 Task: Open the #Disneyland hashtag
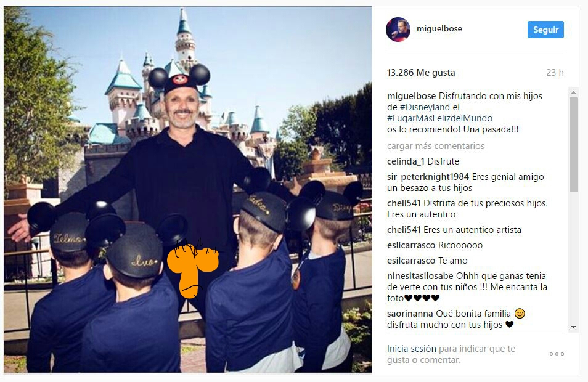click(x=425, y=107)
